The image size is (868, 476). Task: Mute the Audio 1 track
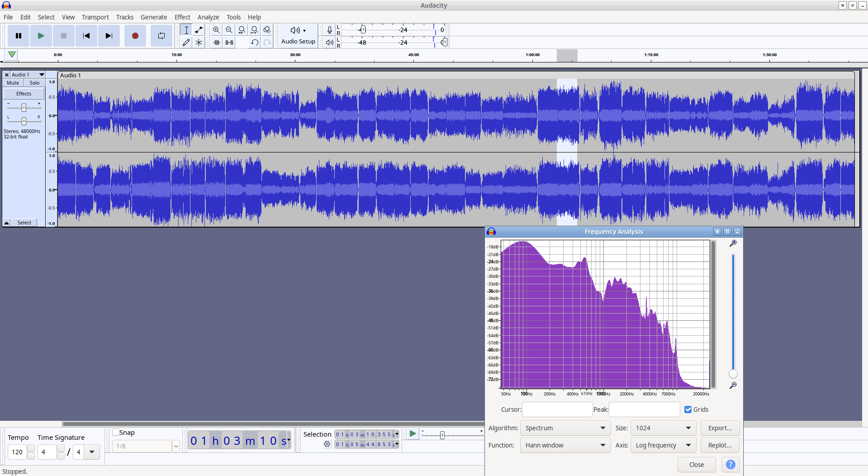click(13, 83)
